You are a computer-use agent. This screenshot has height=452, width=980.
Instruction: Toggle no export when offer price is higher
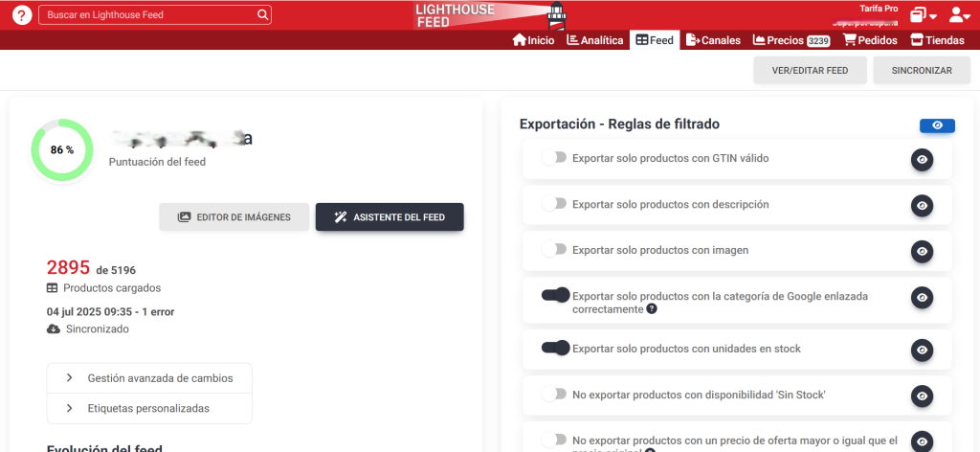click(x=554, y=440)
